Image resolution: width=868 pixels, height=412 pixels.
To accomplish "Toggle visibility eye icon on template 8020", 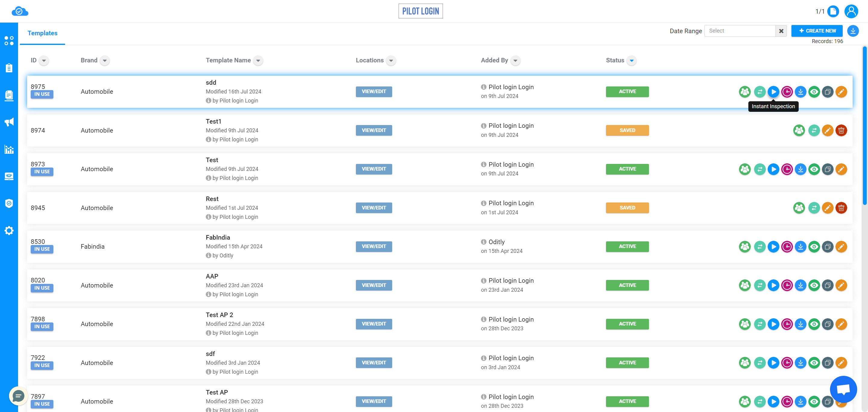I will [x=814, y=285].
